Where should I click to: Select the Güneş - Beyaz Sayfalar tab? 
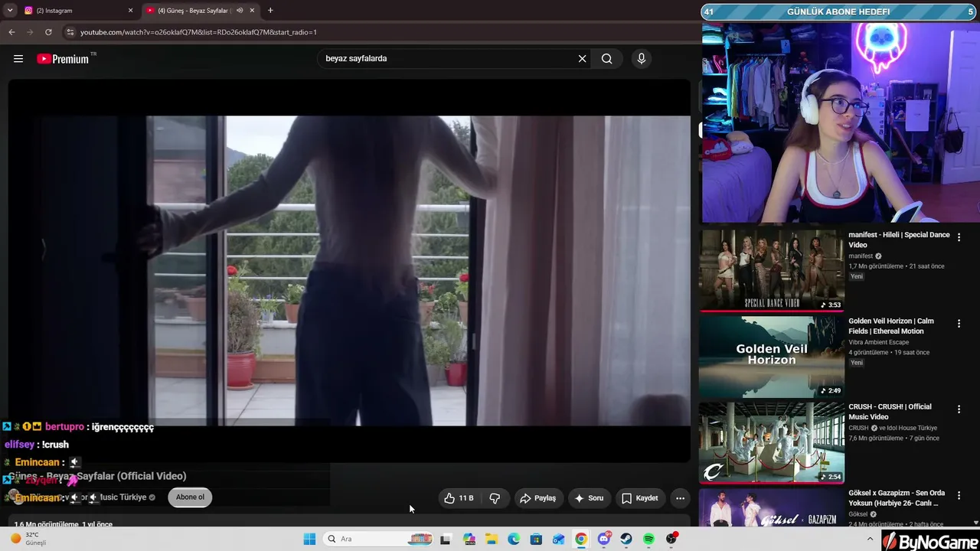pyautogui.click(x=201, y=11)
